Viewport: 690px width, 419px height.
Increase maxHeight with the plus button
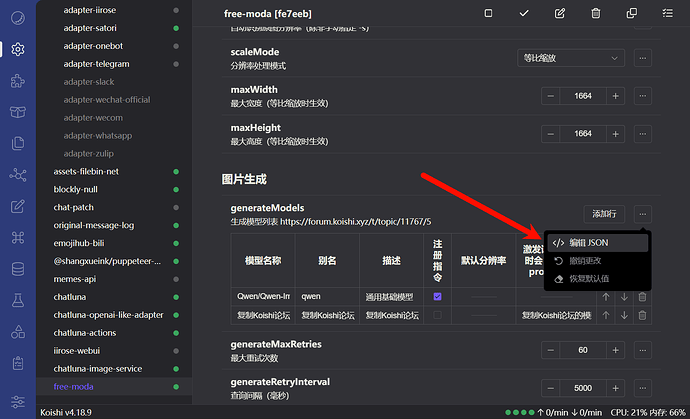[615, 133]
